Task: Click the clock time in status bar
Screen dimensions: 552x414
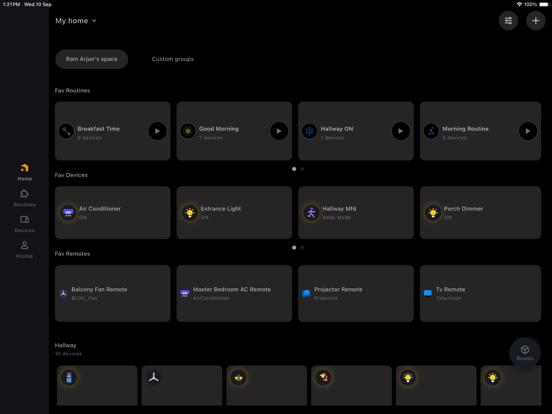Action: click(x=11, y=4)
